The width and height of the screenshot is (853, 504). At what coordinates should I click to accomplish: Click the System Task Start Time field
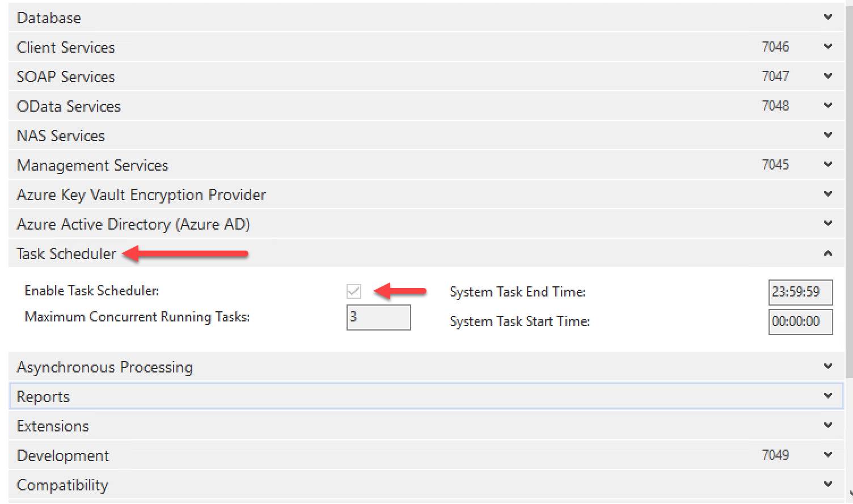(x=800, y=321)
